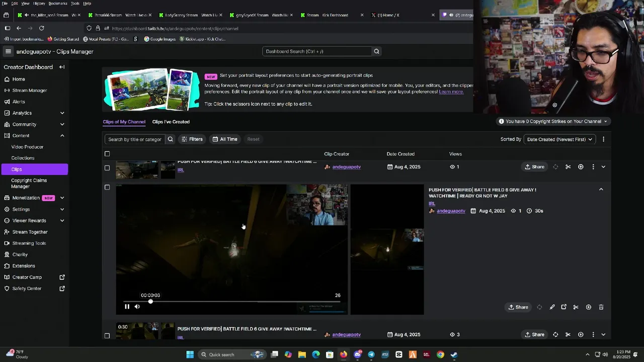Reload the browser page

(41, 28)
